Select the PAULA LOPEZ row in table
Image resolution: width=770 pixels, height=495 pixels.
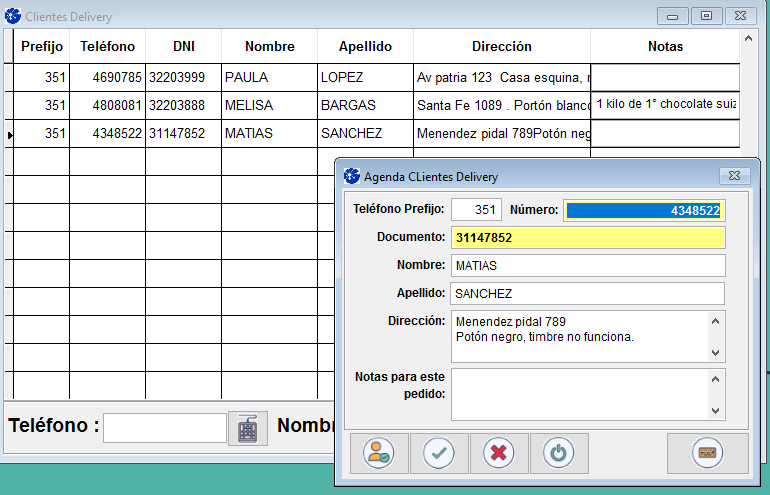click(x=269, y=77)
